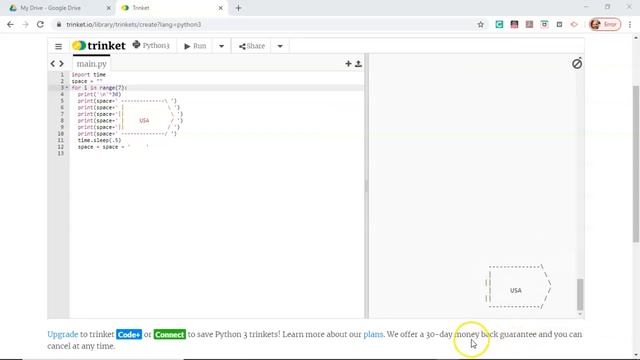This screenshot has width=640, height=360.
Task: Click the editor/output pane divider handle
Action: pos(367,186)
